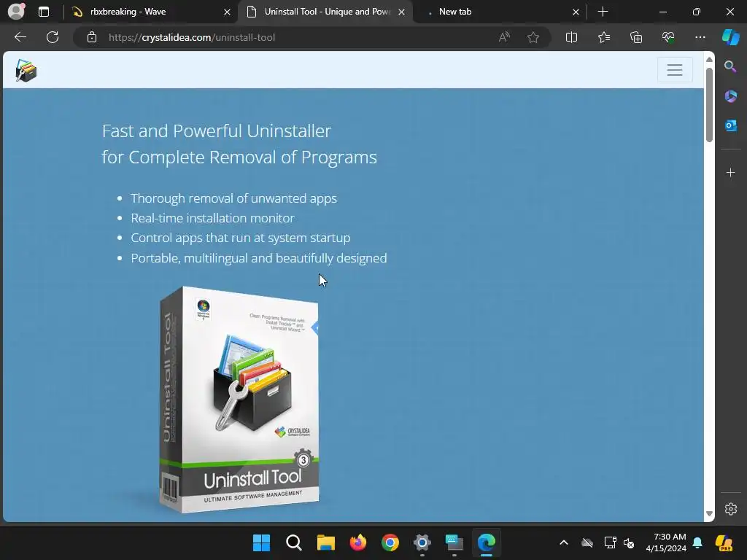Open the Edge profile avatar
The height and width of the screenshot is (560, 747).
[16, 12]
